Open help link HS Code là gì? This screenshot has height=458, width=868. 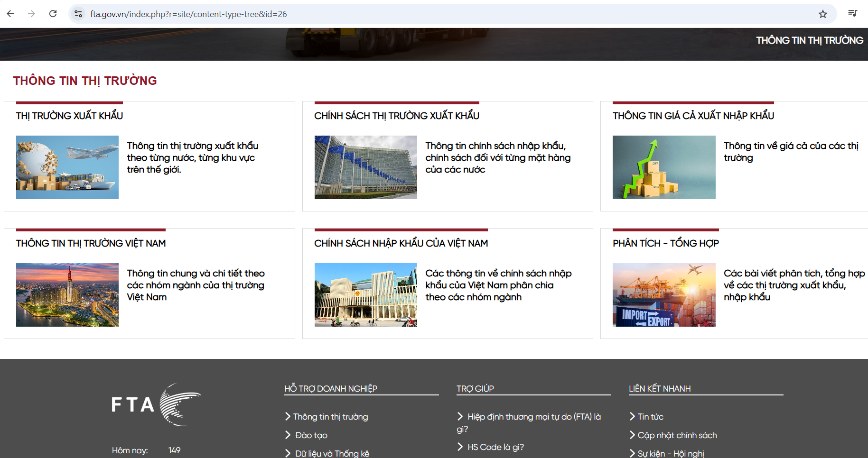[x=495, y=447]
